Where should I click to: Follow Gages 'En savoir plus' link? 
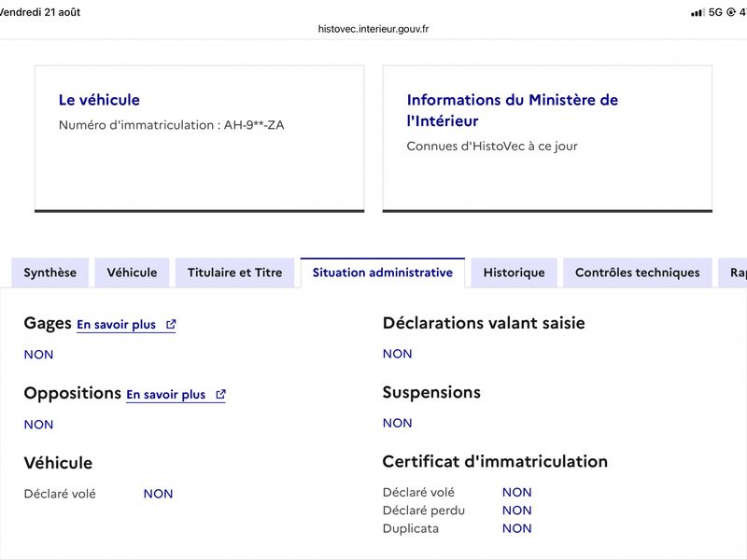(x=116, y=325)
